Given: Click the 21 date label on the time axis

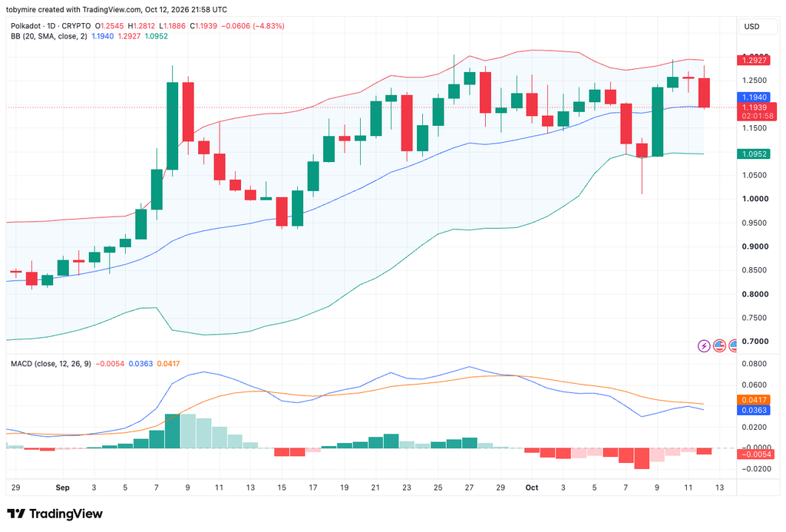Looking at the screenshot, I should point(375,487).
